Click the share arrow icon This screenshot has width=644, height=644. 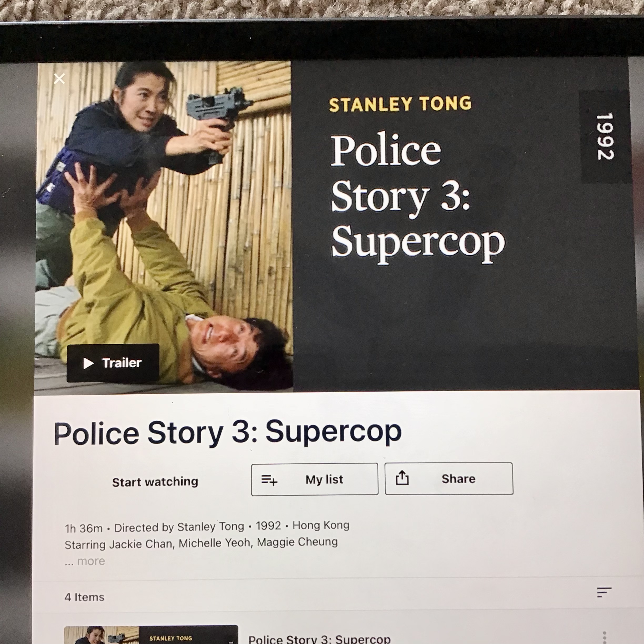click(402, 478)
